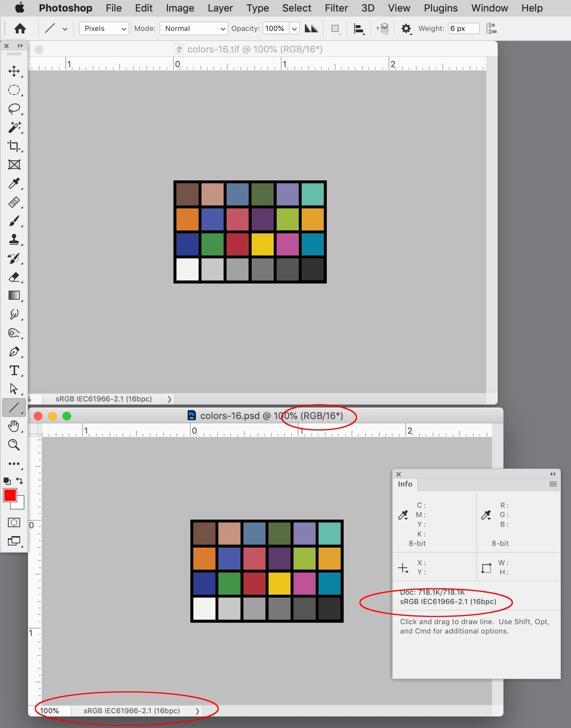Select the Brush tool

[14, 221]
